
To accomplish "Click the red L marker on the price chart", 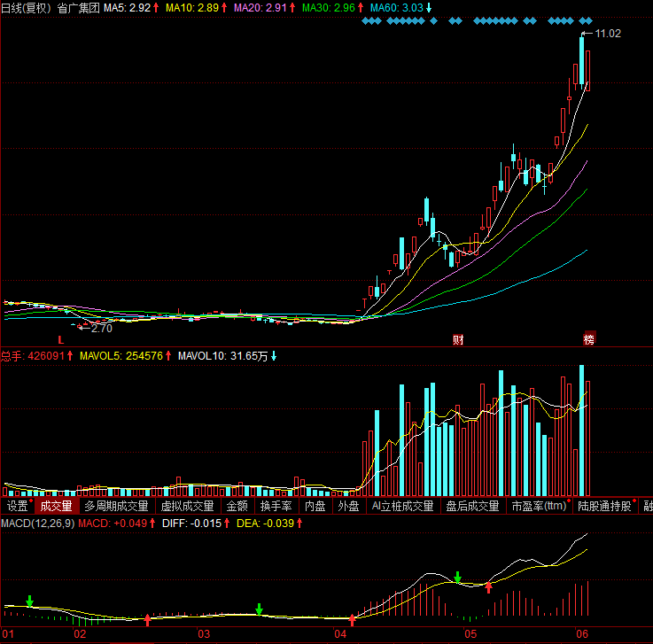I will click(61, 340).
